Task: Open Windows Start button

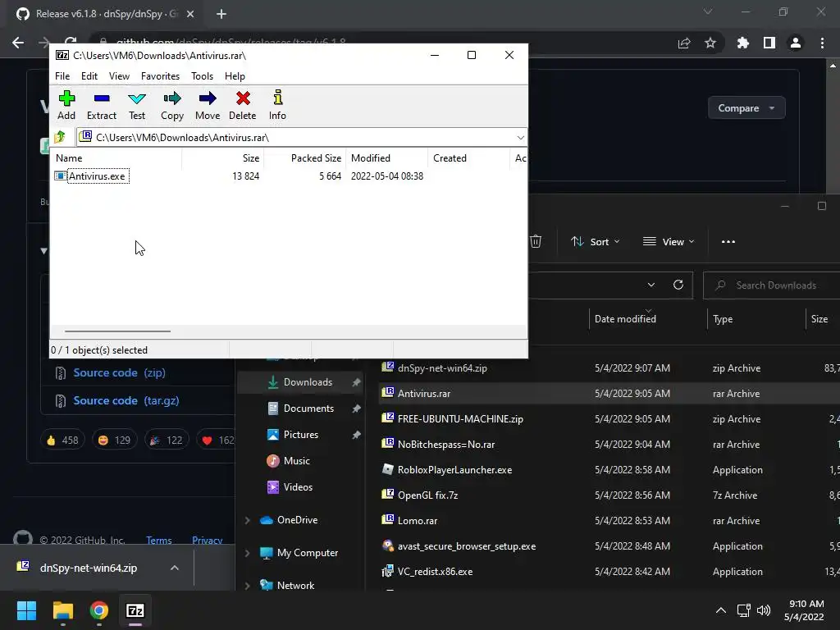Action: [26, 610]
